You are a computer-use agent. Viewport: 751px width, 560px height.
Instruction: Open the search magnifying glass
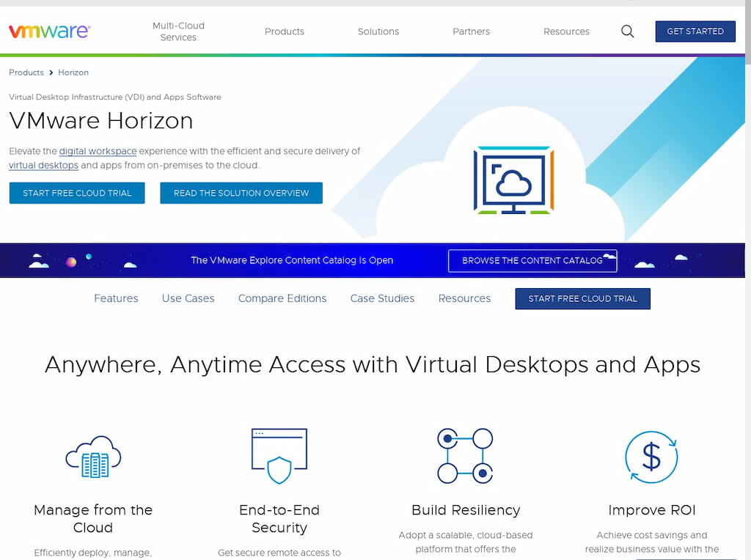[627, 32]
